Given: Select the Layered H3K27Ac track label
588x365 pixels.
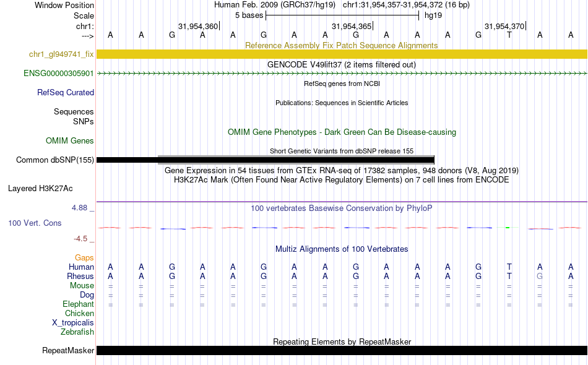Looking at the screenshot, I should [x=40, y=189].
